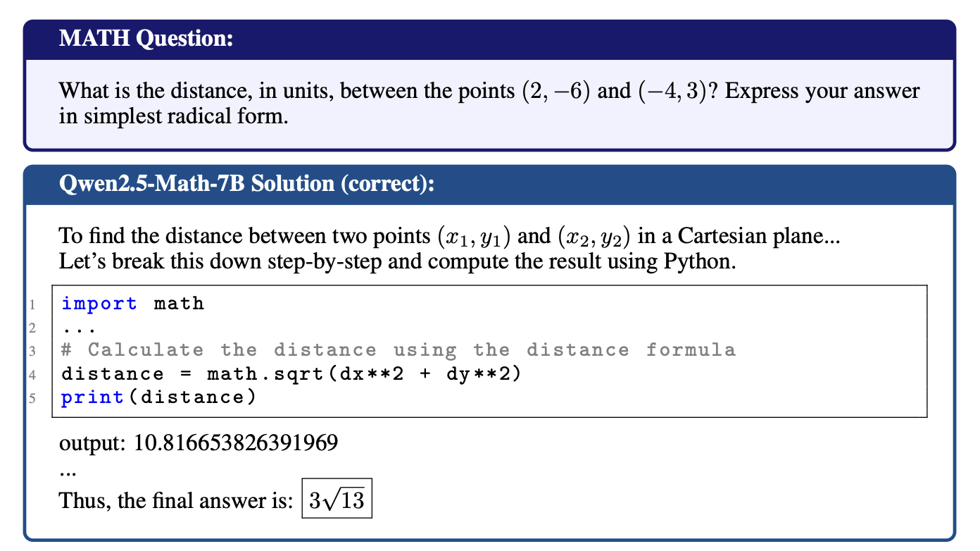Screen dimensions: 980x551
Task: Click the MATH Question header
Action: pos(146,38)
